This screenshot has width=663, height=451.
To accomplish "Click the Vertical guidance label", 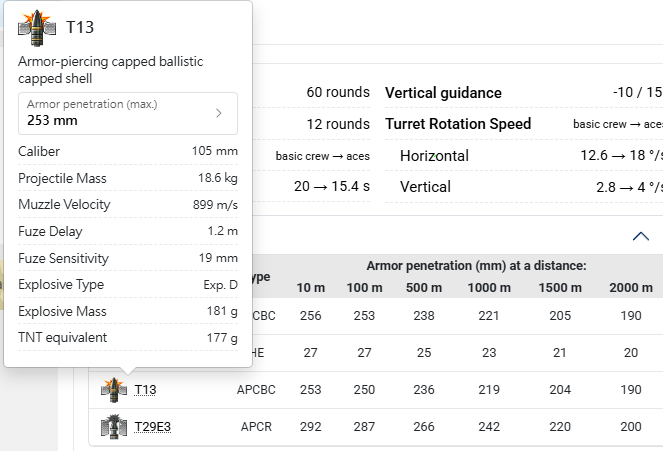I will [x=443, y=93].
